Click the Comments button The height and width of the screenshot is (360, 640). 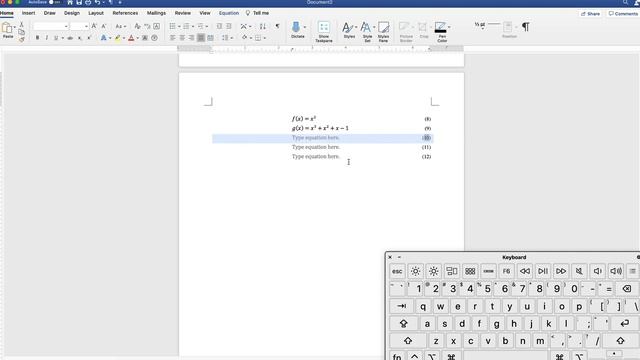tap(623, 13)
